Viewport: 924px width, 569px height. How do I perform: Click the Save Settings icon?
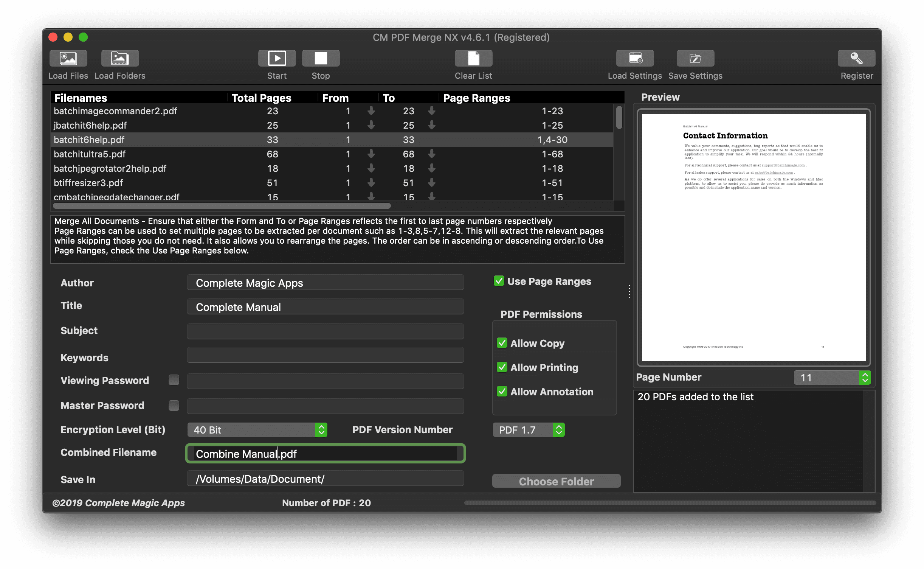tap(695, 58)
